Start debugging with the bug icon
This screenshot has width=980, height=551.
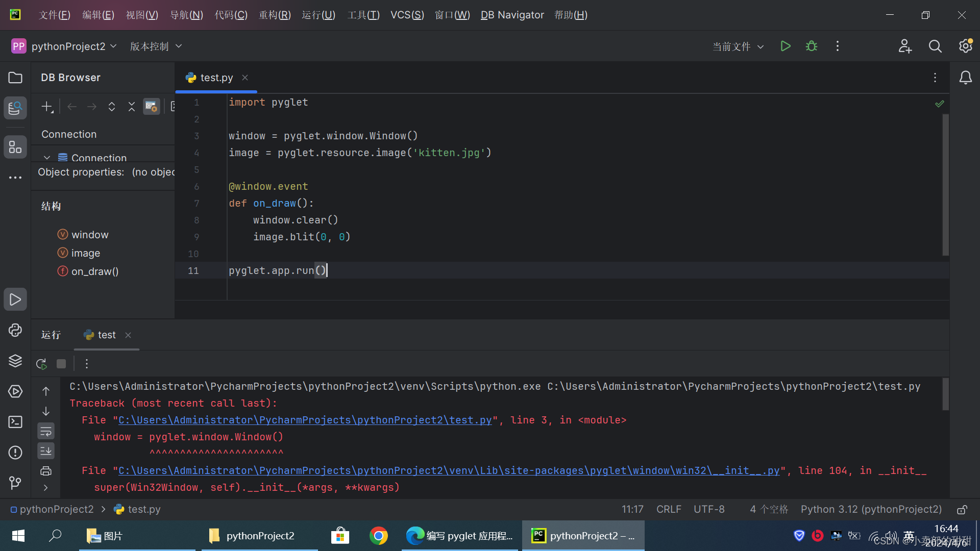(x=812, y=46)
